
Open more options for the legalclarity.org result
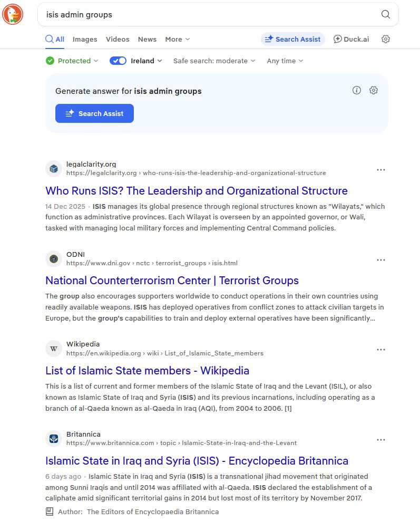point(381,170)
